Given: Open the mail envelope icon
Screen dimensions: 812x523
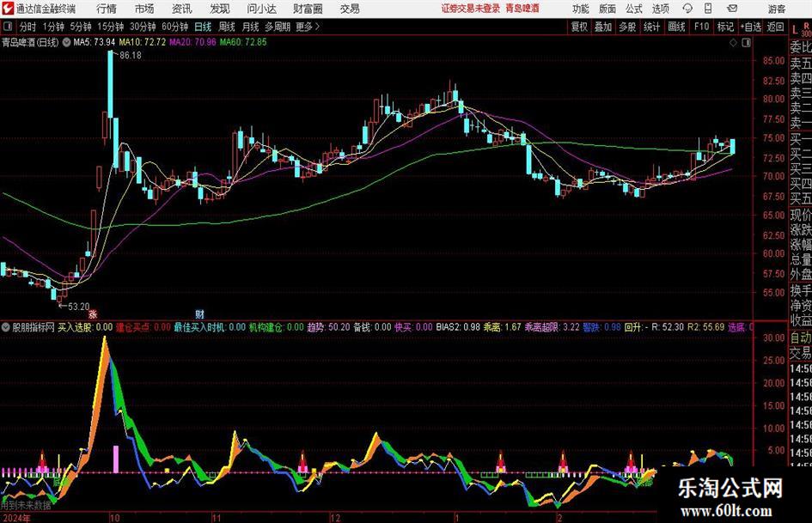Looking at the screenshot, I should click(x=732, y=9).
